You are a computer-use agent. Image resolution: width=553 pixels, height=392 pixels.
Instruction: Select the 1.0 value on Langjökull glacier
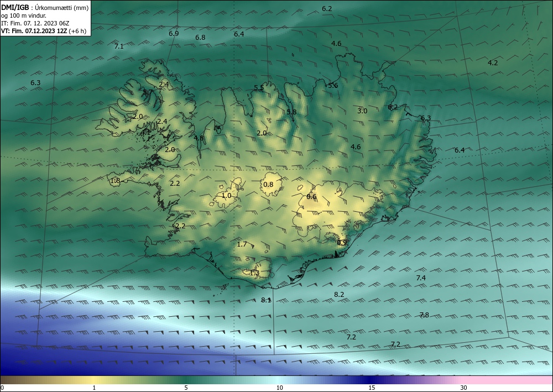(x=226, y=196)
